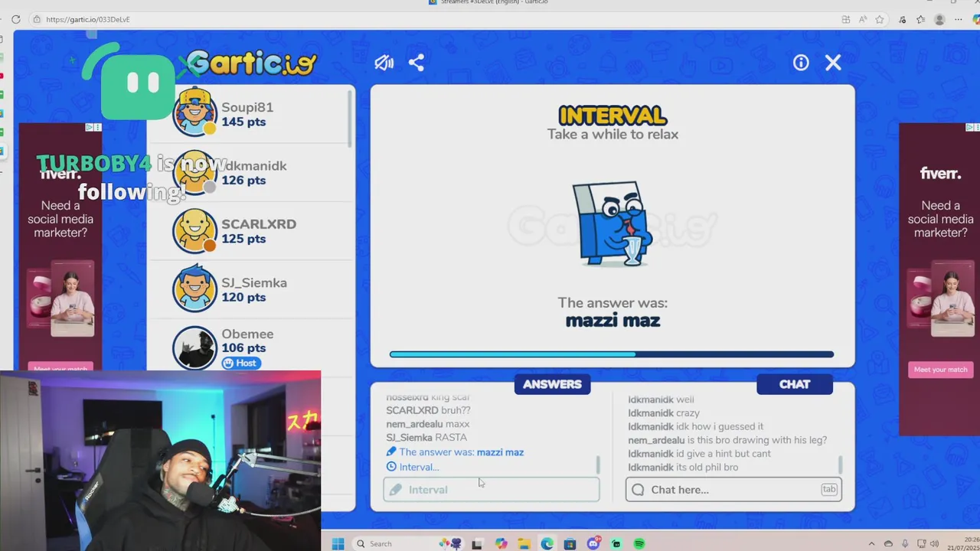Click the tab key hint in chat box
Image resolution: width=980 pixels, height=551 pixels.
coord(829,489)
